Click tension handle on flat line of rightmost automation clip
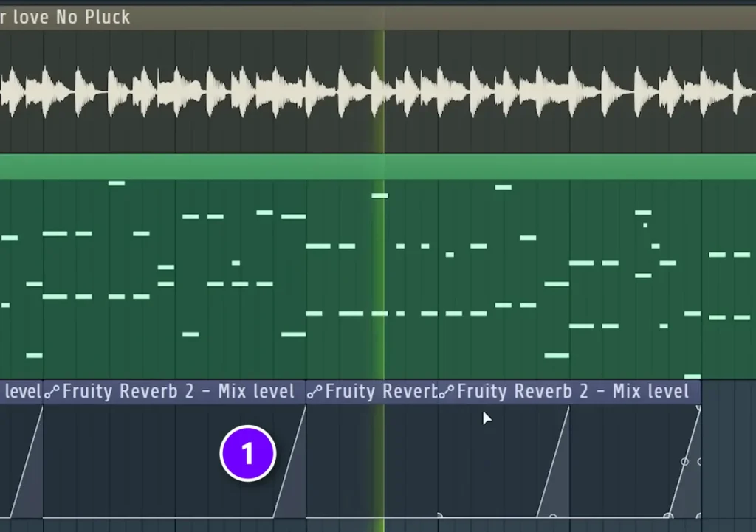 click(553, 517)
